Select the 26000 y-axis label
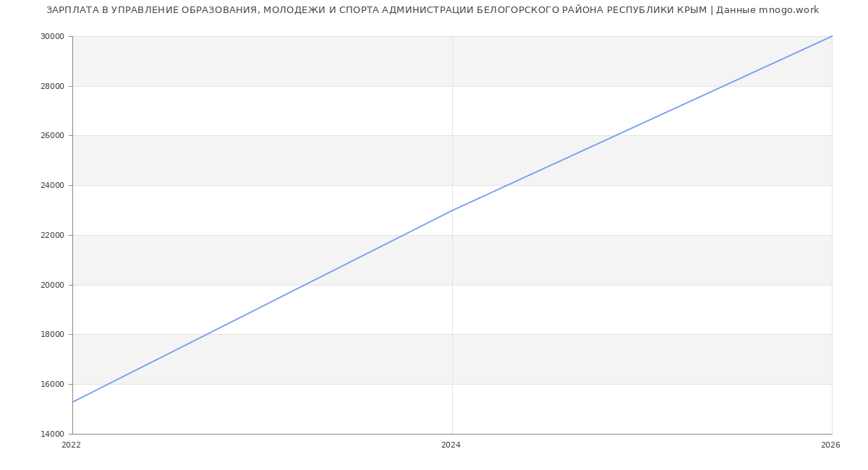 point(54,135)
